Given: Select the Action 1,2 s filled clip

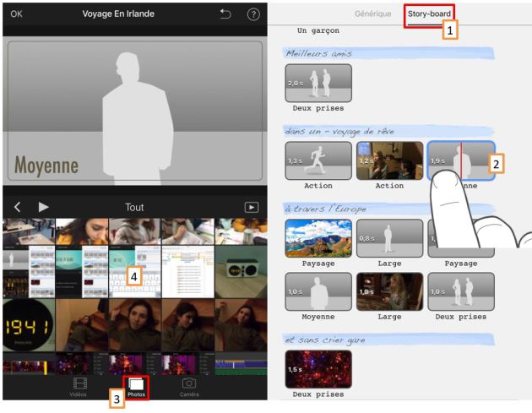Looking at the screenshot, I should 389,160.
